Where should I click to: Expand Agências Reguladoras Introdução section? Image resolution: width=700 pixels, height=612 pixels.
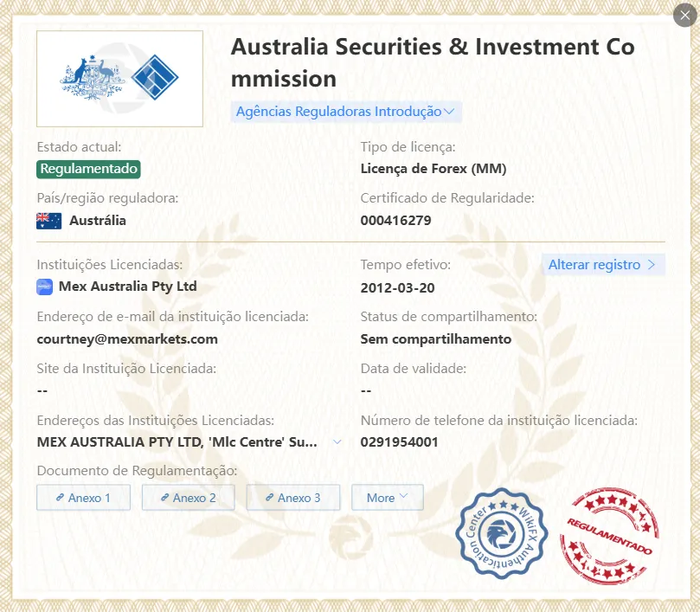point(346,112)
